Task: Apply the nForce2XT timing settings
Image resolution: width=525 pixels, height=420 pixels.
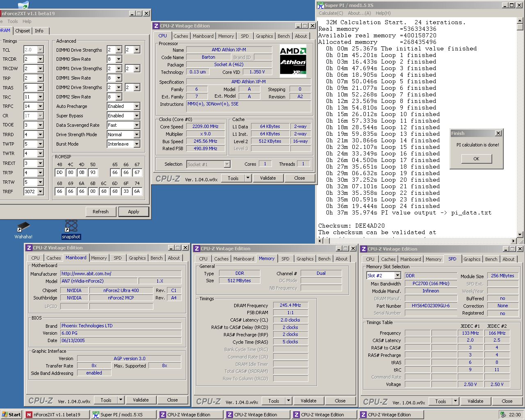Action: point(134,212)
